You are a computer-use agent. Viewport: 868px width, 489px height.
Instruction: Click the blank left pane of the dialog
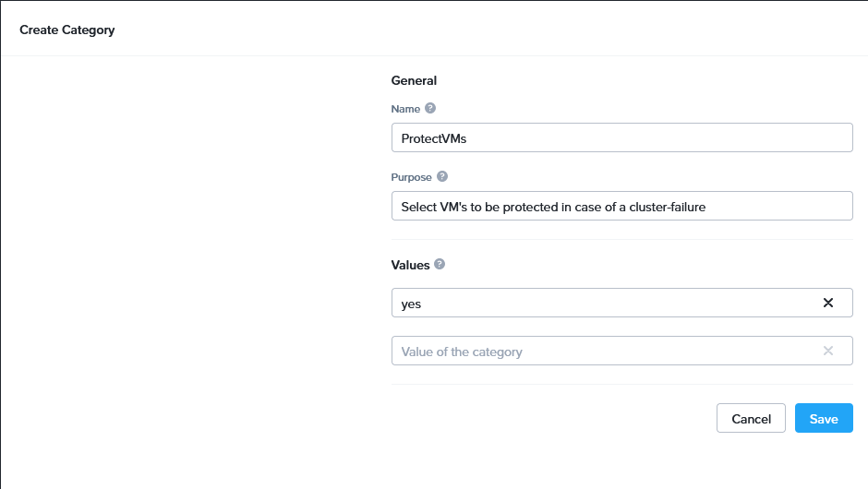coord(185,268)
